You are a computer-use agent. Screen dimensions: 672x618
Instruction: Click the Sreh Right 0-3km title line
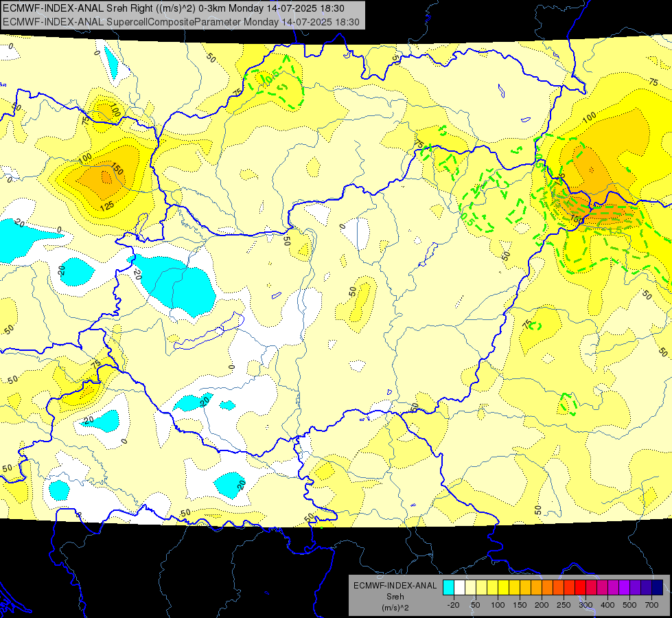[x=174, y=8]
